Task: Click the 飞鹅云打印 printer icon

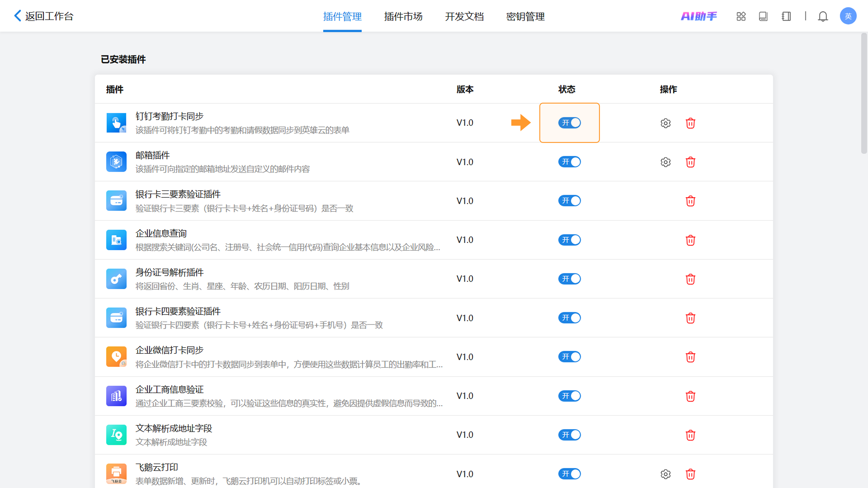Action: [116, 474]
